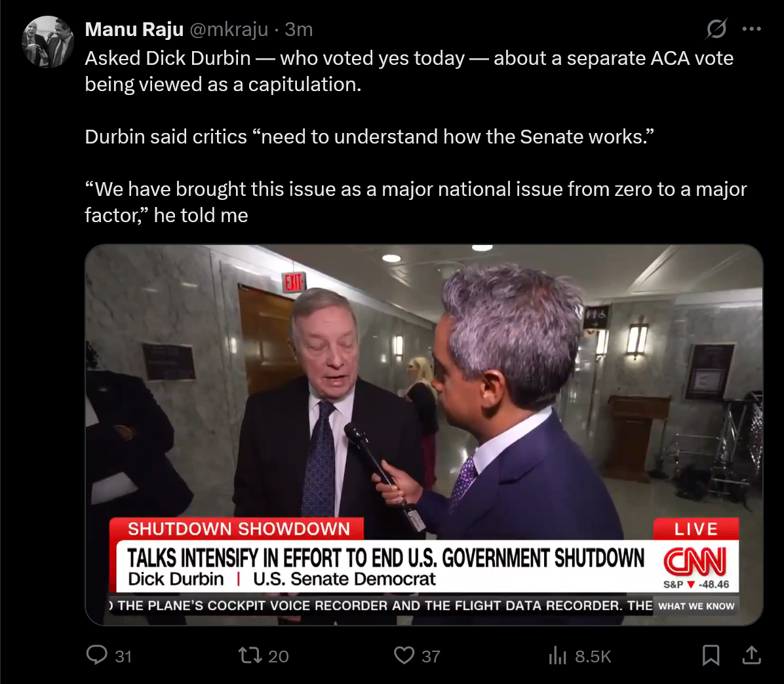784x684 pixels.
Task: Click the red LIVE badge on the video
Action: [696, 529]
